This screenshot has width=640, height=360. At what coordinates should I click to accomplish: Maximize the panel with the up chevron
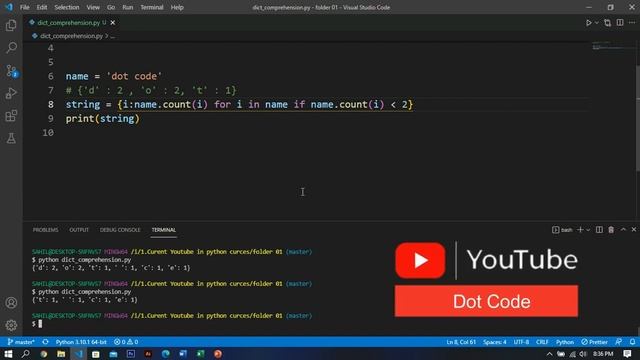pos(623,230)
